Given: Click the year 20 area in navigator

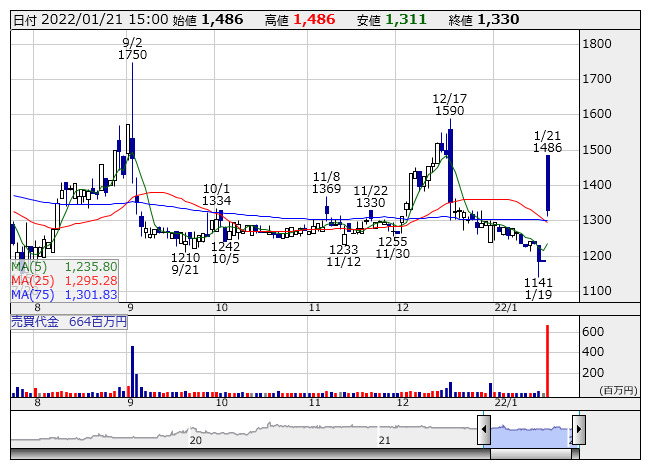Looking at the screenshot, I should coord(196,439).
